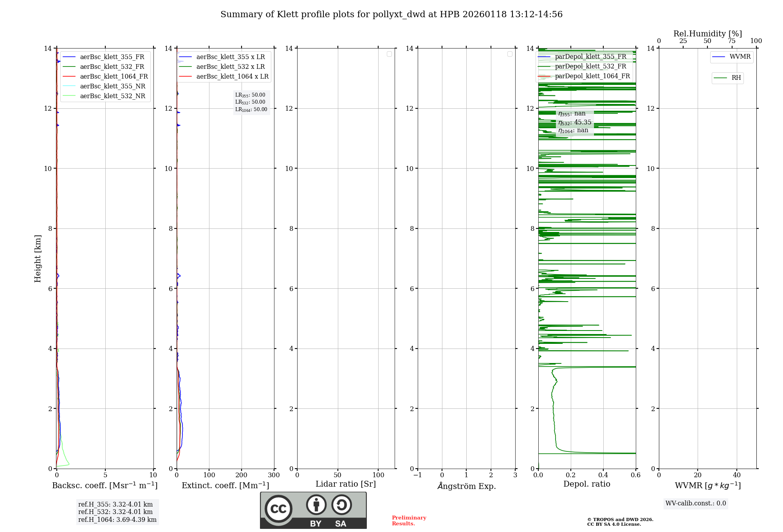
Task: Click the Depol. ratio axis label
Action: click(586, 484)
